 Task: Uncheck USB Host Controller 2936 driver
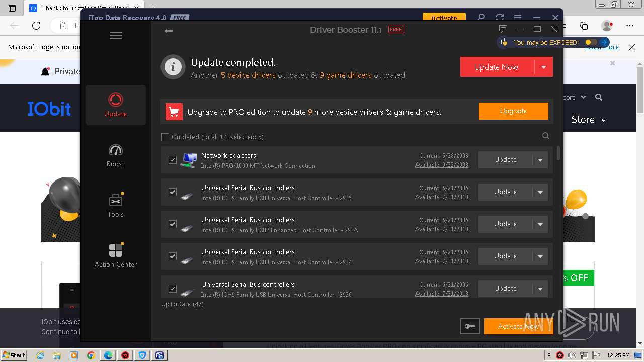coord(173,289)
